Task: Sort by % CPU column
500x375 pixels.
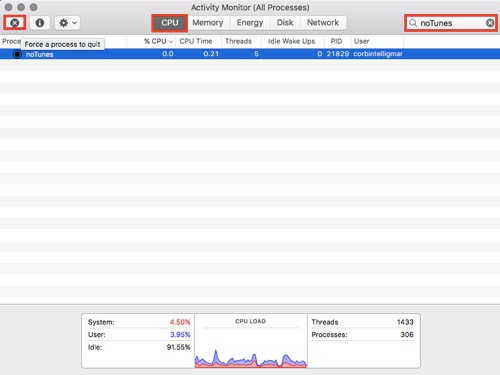Action: pos(158,41)
